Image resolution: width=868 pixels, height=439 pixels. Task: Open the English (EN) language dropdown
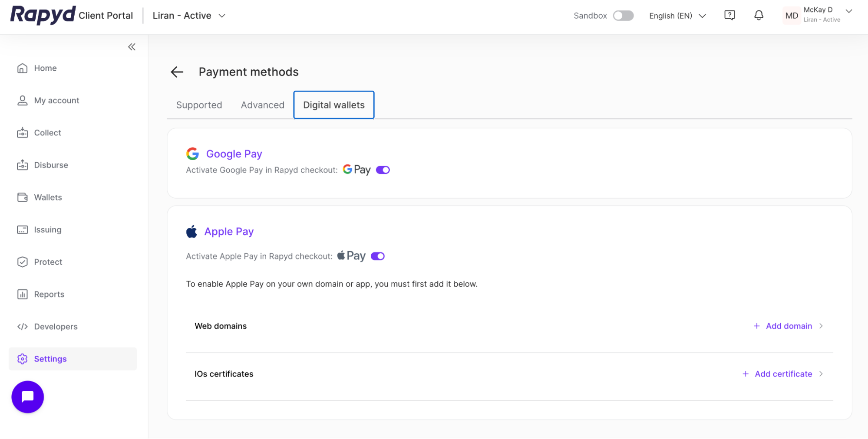677,16
